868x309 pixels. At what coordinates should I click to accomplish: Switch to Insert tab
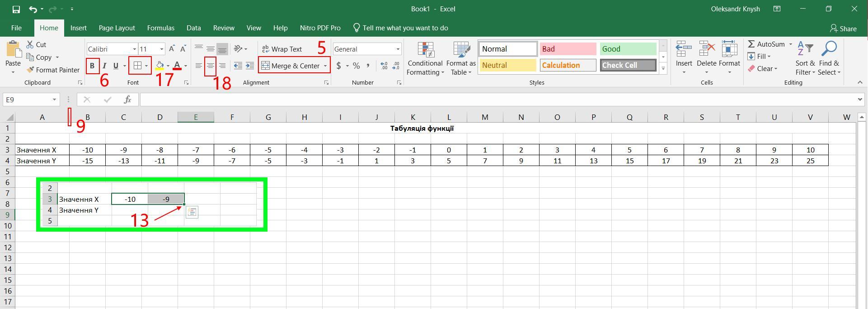coord(79,28)
